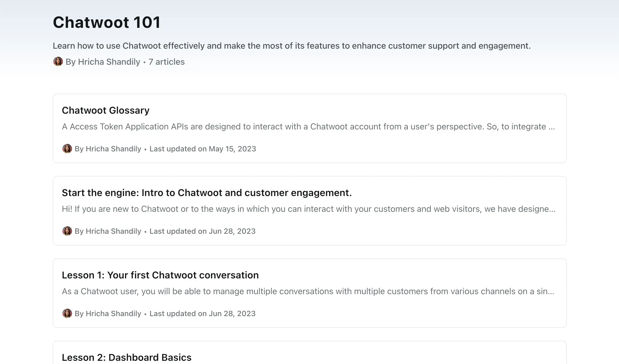Open Lesson 2: Dashboard Basics article
This screenshot has height=364, width=619.
coord(127,357)
